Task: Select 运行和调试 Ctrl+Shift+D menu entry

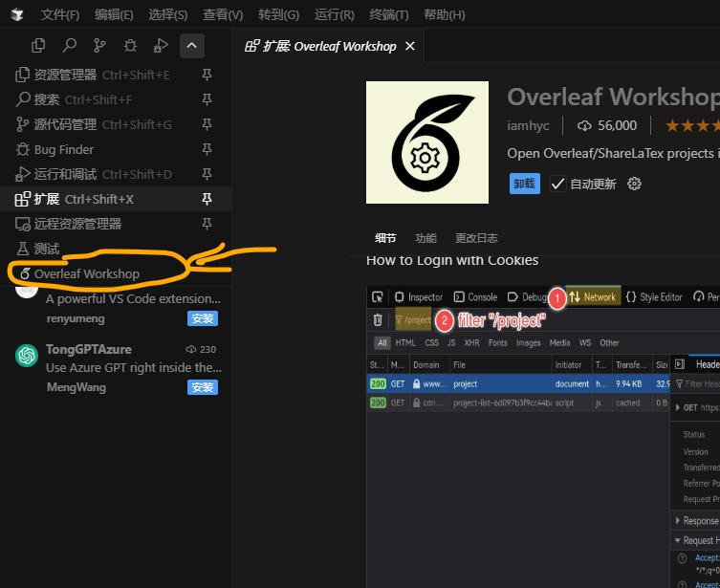Action: (116, 174)
